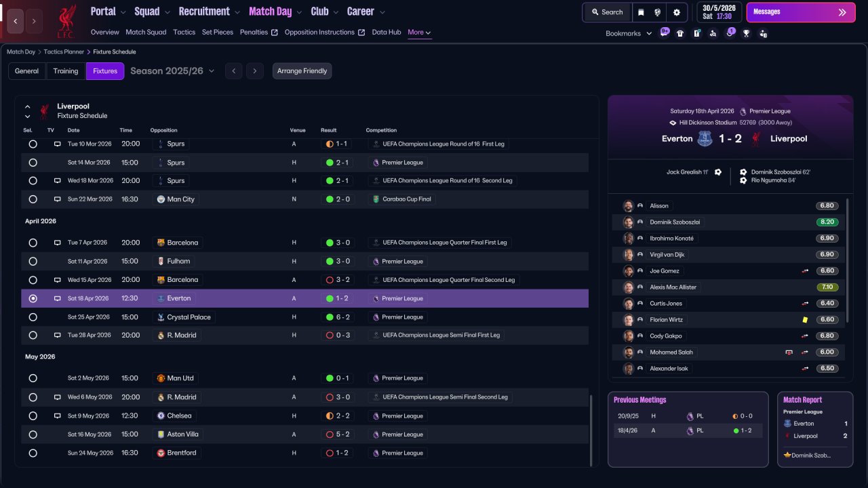868x488 pixels.
Task: Open the inbox speech bubble icon with 9+ badge
Action: click(664, 33)
